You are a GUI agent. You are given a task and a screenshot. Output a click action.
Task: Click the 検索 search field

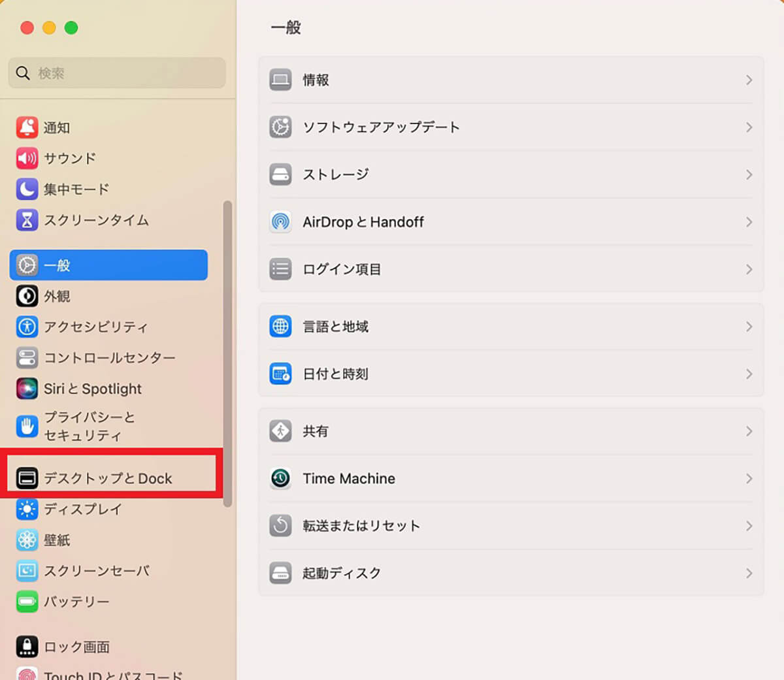(x=117, y=73)
